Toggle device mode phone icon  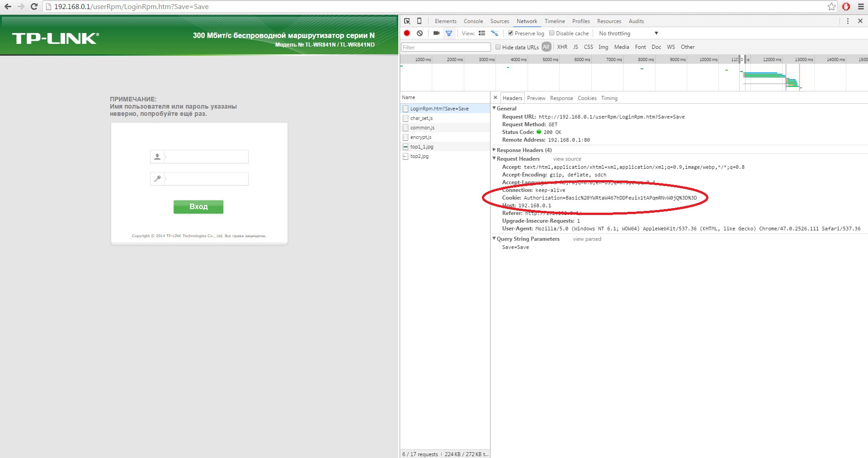coord(419,21)
